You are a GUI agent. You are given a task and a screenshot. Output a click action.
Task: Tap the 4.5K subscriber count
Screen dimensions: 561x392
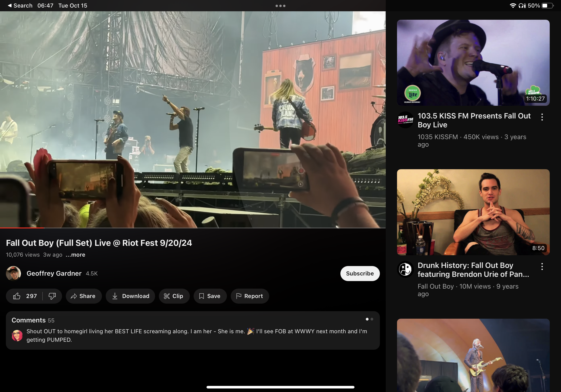pos(92,274)
